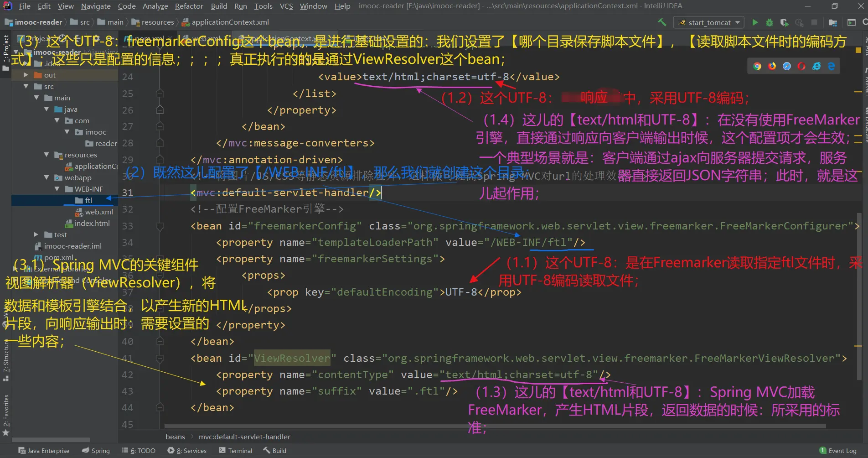
Task: Start debugging with the Debug bug icon
Action: point(770,22)
